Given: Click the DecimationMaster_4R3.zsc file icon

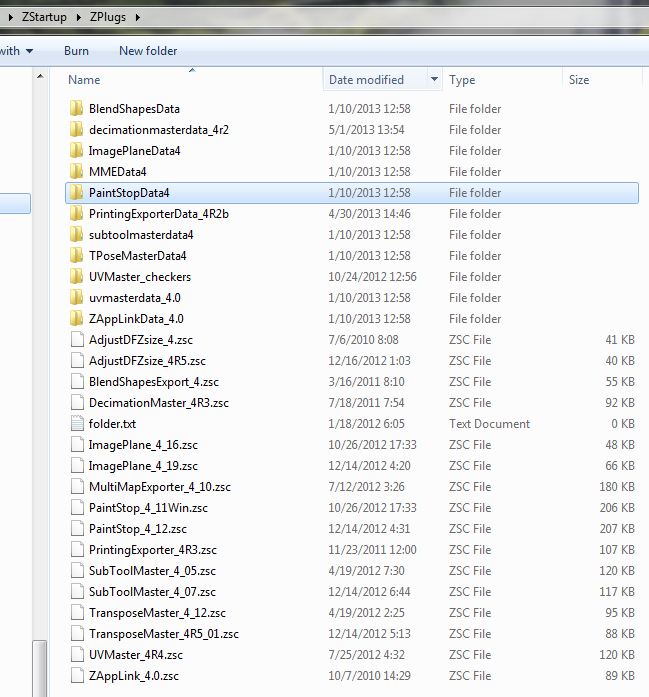Looking at the screenshot, I should point(77,402).
